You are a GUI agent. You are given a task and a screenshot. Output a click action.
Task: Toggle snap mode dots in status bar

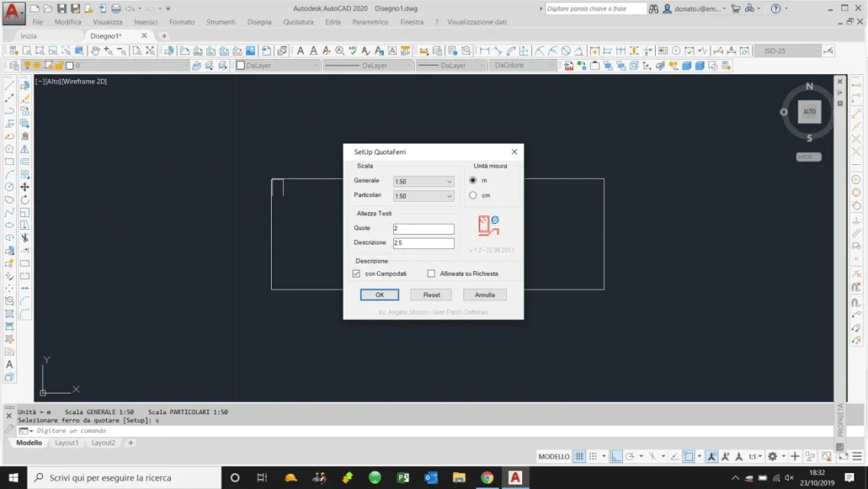[593, 456]
